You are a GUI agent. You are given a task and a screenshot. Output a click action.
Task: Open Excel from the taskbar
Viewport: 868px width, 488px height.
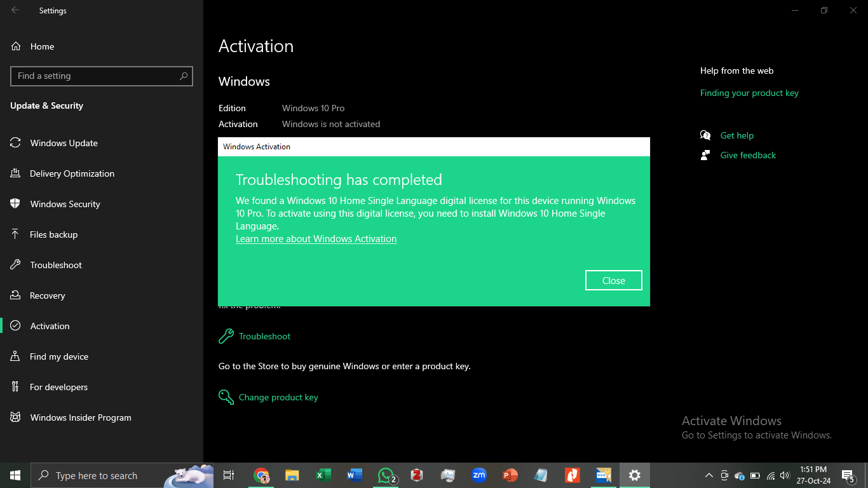click(323, 475)
